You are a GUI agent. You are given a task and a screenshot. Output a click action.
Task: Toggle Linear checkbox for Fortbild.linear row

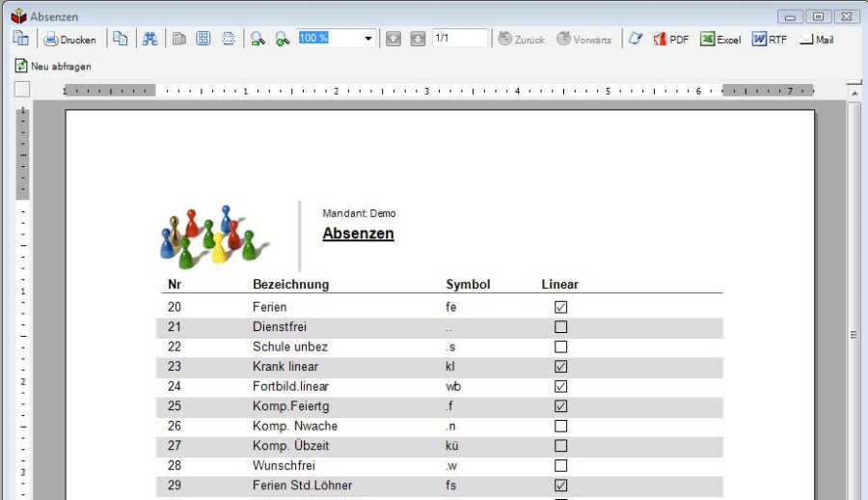coord(560,386)
